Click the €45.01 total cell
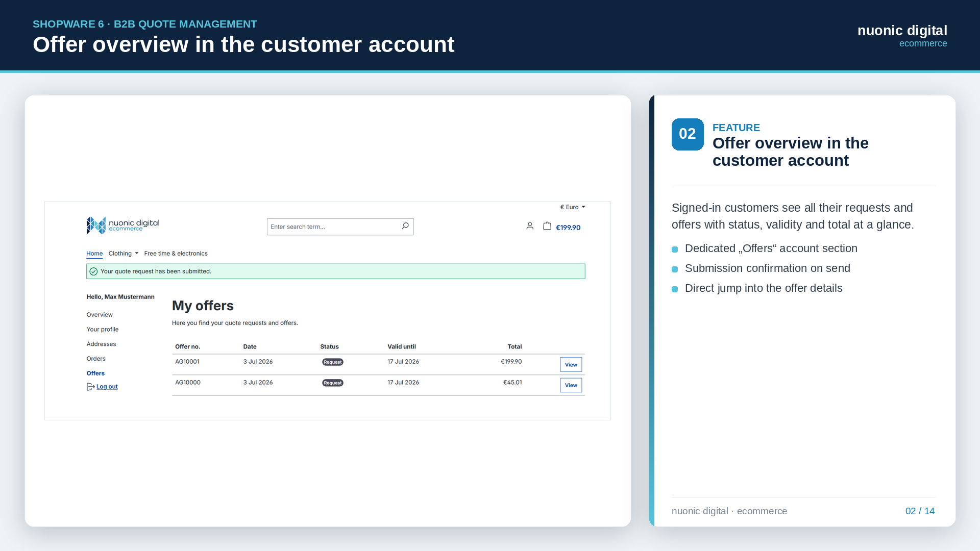The width and height of the screenshot is (980, 551). (512, 383)
